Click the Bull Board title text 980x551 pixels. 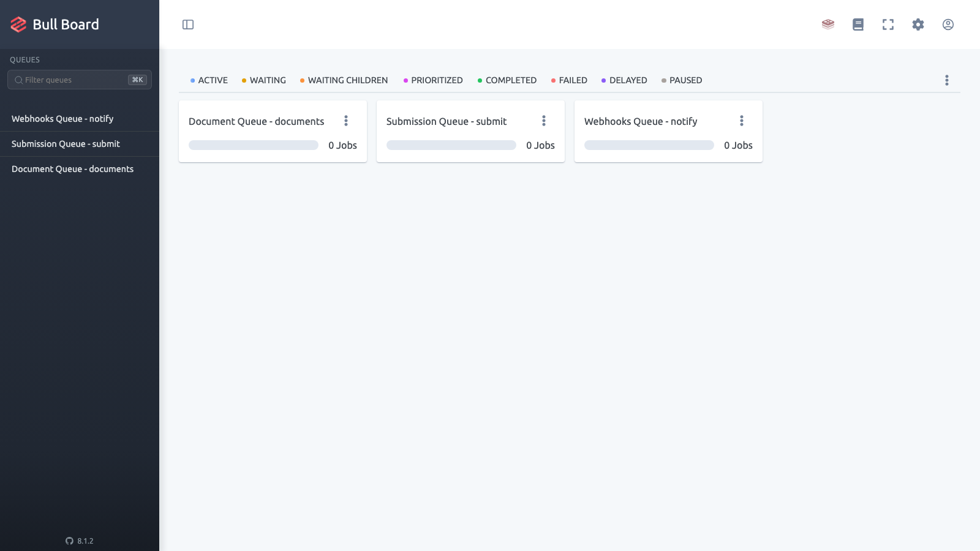[x=66, y=24]
